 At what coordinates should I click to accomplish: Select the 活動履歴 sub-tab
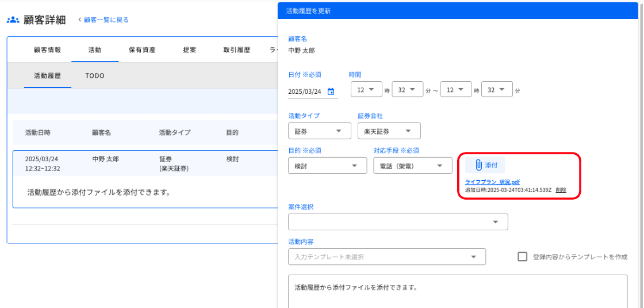pyautogui.click(x=48, y=75)
